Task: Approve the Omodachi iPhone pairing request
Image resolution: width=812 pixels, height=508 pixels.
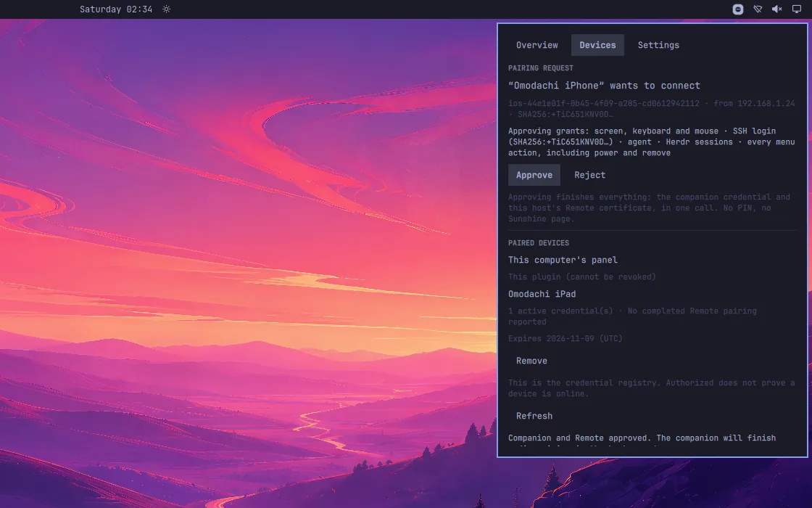Action: click(x=534, y=175)
